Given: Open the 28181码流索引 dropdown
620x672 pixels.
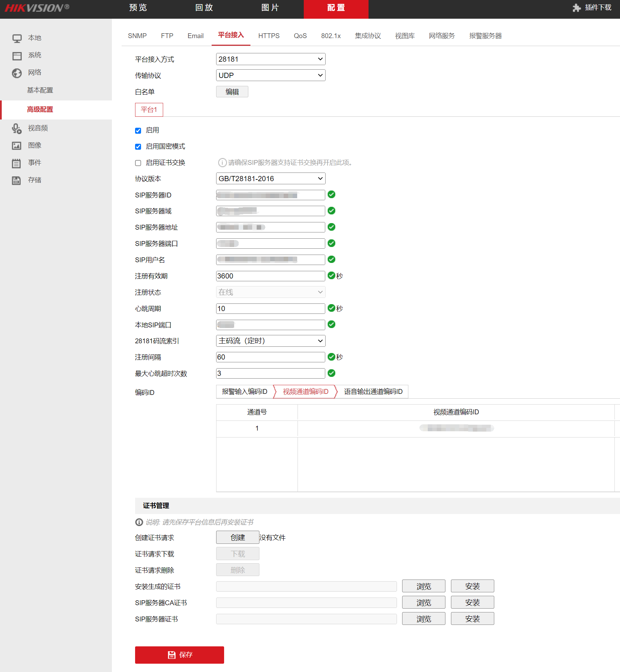Looking at the screenshot, I should (x=271, y=341).
